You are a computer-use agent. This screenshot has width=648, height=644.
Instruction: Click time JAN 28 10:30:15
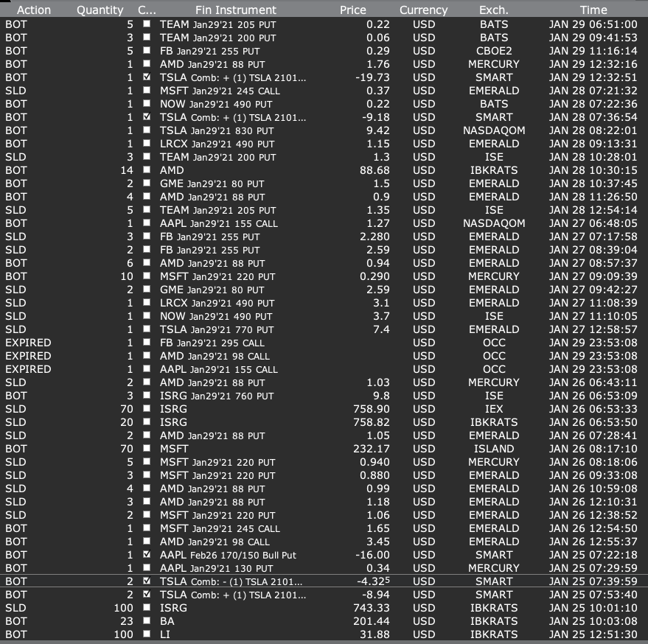(x=593, y=170)
